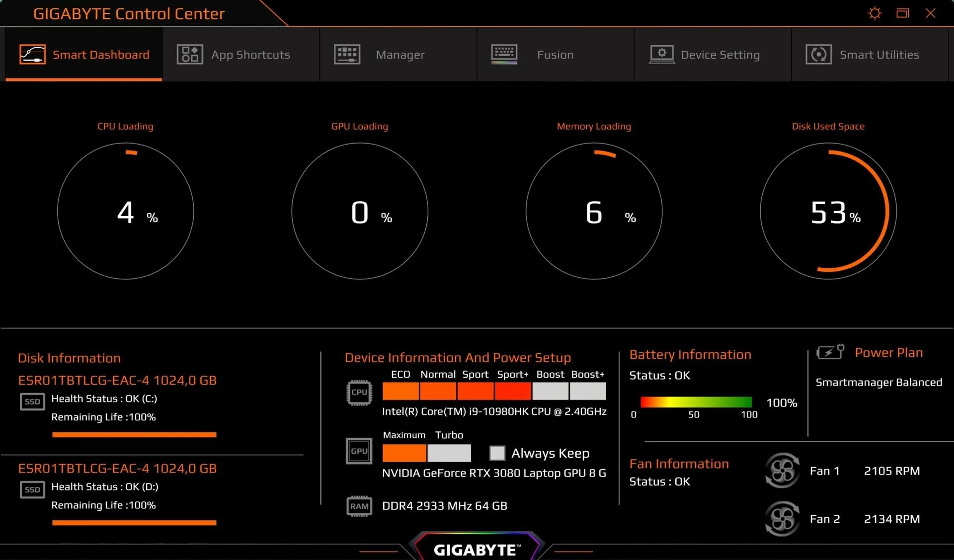Enable the Always Keep option for the GPU
The height and width of the screenshot is (560, 954).
(x=497, y=453)
